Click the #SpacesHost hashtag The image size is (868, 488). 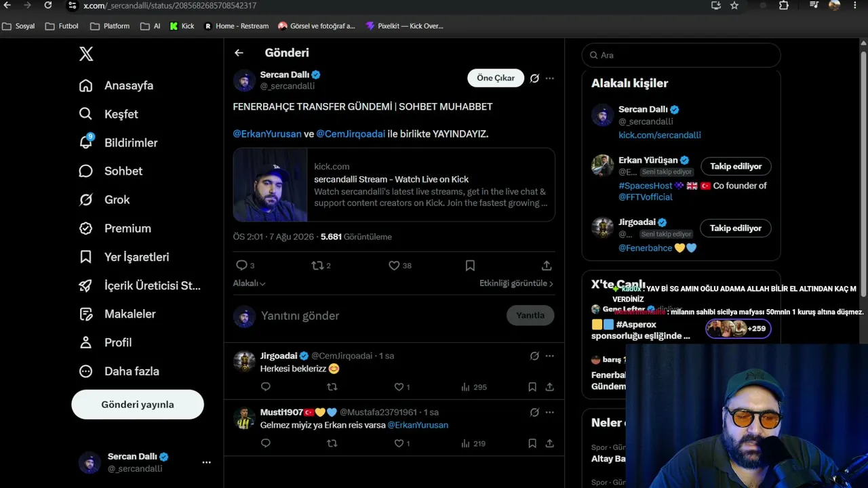click(646, 186)
